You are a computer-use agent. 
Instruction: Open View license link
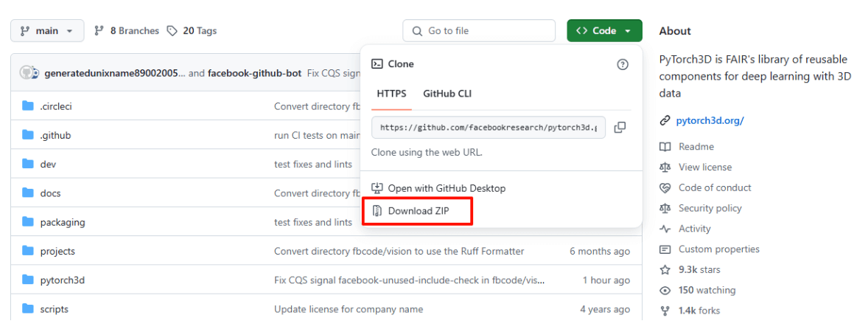click(705, 167)
